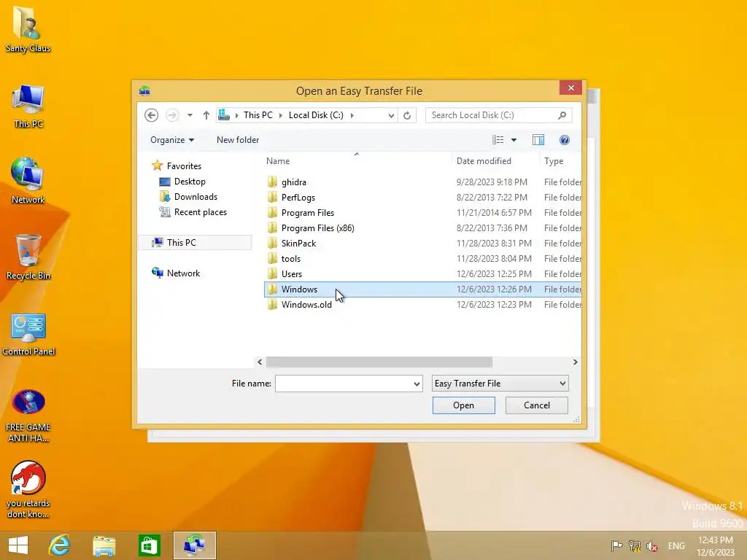Select Network desktop icon

click(28, 182)
